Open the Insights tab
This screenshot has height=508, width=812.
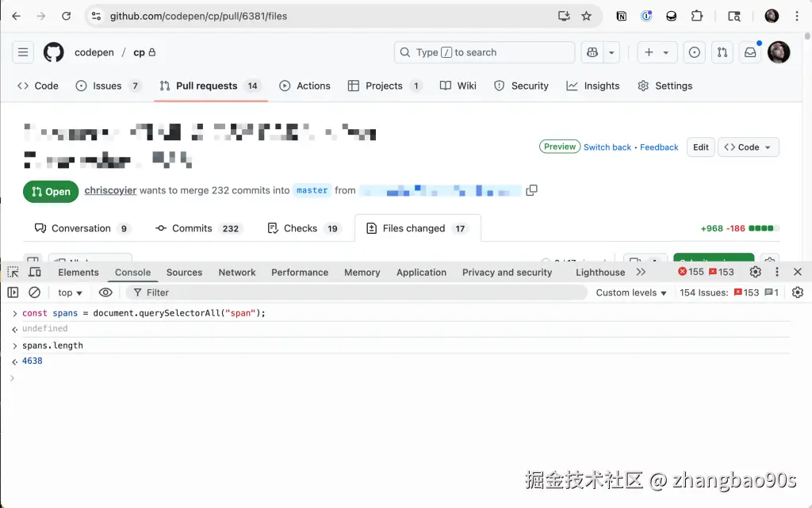point(593,86)
